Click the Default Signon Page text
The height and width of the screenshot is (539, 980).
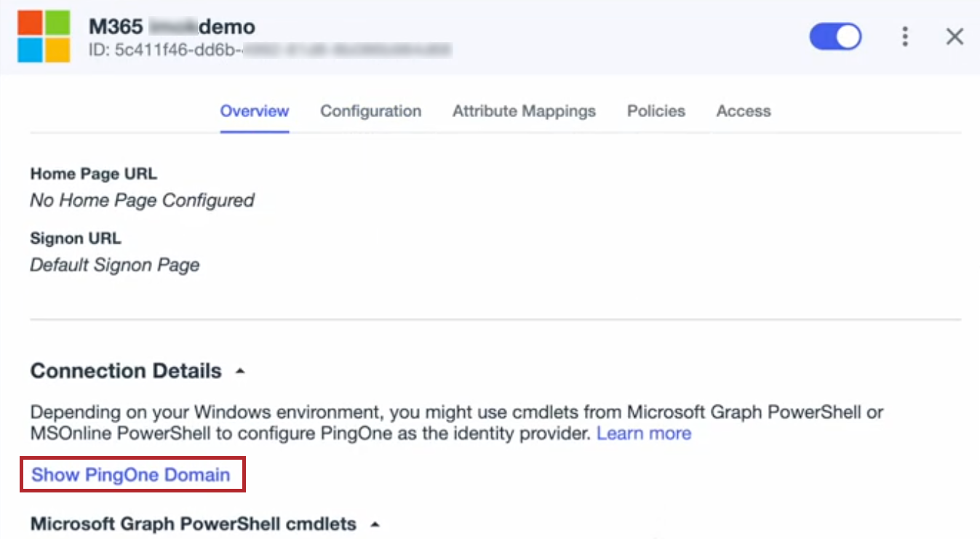[113, 265]
